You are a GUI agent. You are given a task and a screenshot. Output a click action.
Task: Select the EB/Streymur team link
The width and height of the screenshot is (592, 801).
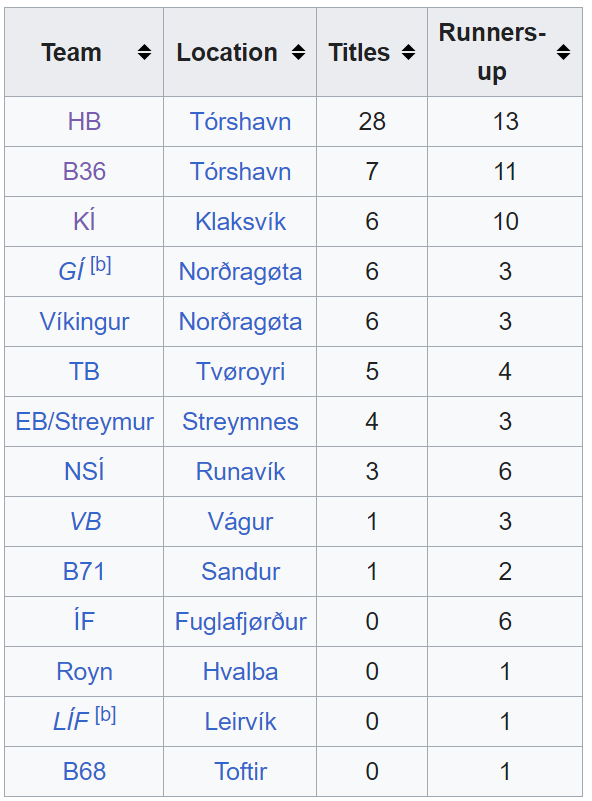tap(84, 422)
